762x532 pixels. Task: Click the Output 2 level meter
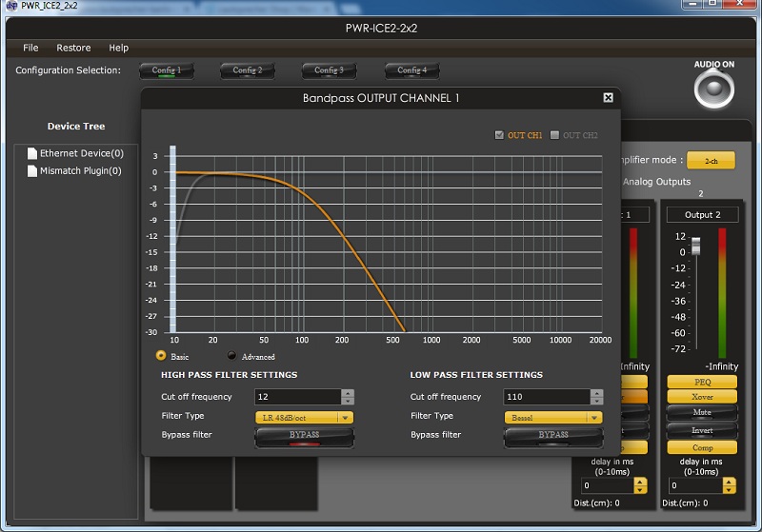722,293
